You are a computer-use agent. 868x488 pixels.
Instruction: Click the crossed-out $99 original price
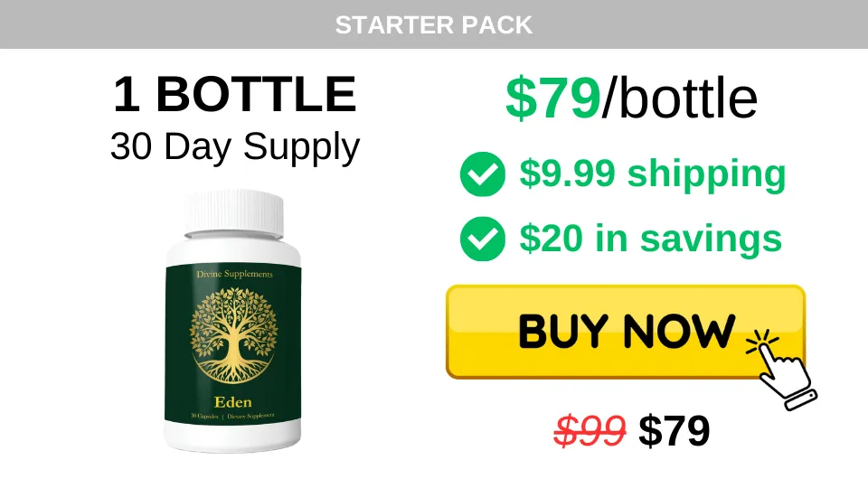pyautogui.click(x=590, y=430)
